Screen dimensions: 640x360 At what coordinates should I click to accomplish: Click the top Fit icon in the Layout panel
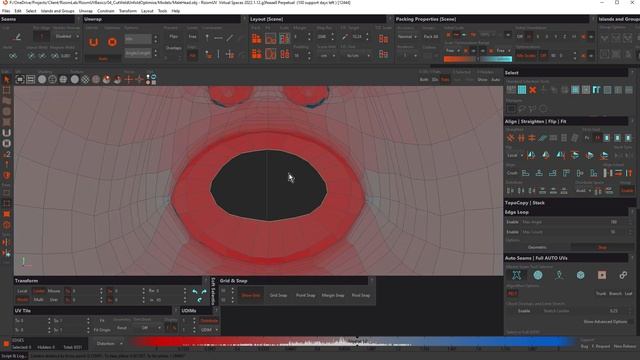(x=271, y=39)
